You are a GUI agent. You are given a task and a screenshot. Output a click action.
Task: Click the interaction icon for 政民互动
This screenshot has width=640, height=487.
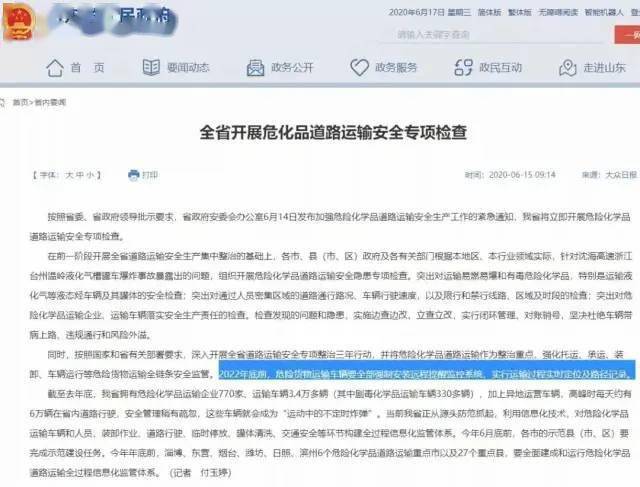(x=463, y=67)
